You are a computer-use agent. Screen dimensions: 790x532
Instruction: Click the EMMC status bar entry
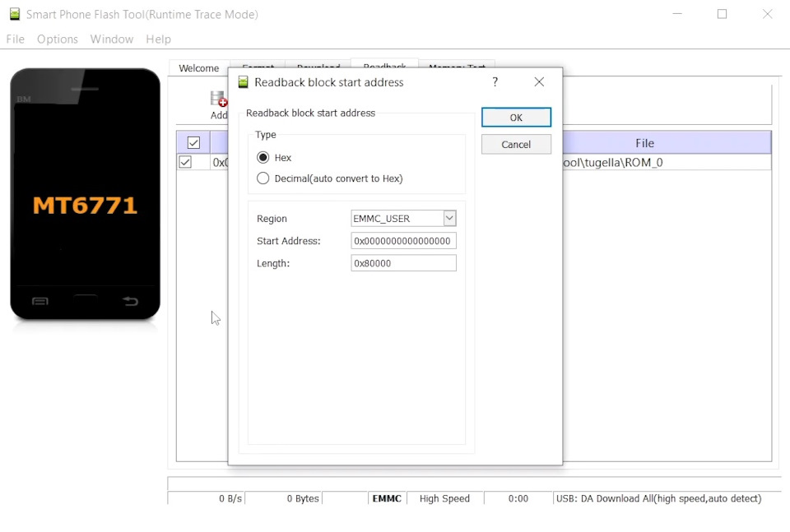(387, 498)
